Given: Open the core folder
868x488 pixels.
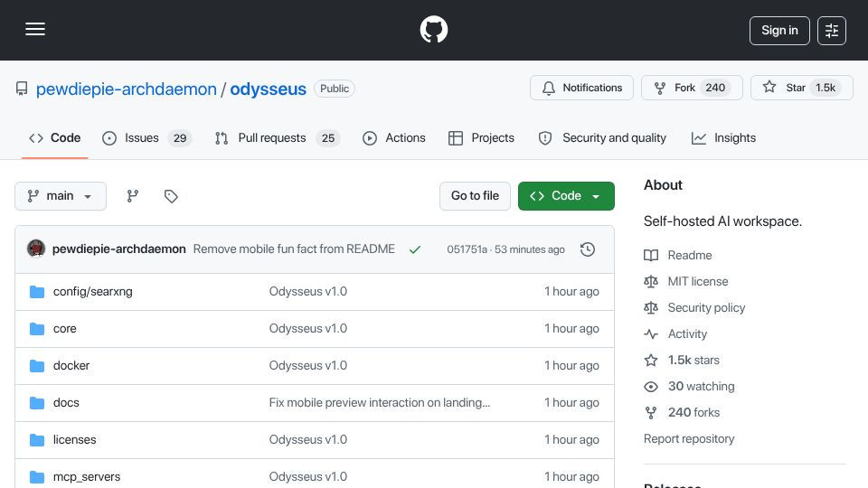Looking at the screenshot, I should 65,329.
